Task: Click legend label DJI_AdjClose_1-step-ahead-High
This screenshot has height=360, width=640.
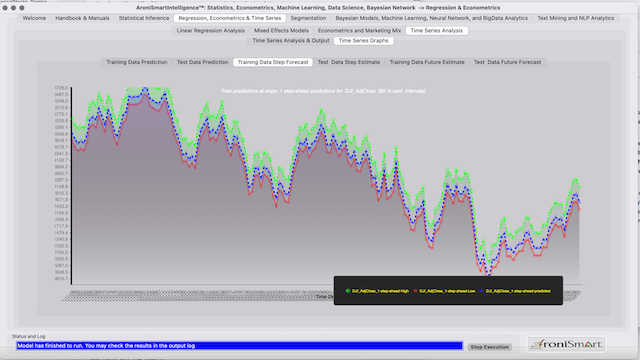Action: (x=380, y=291)
